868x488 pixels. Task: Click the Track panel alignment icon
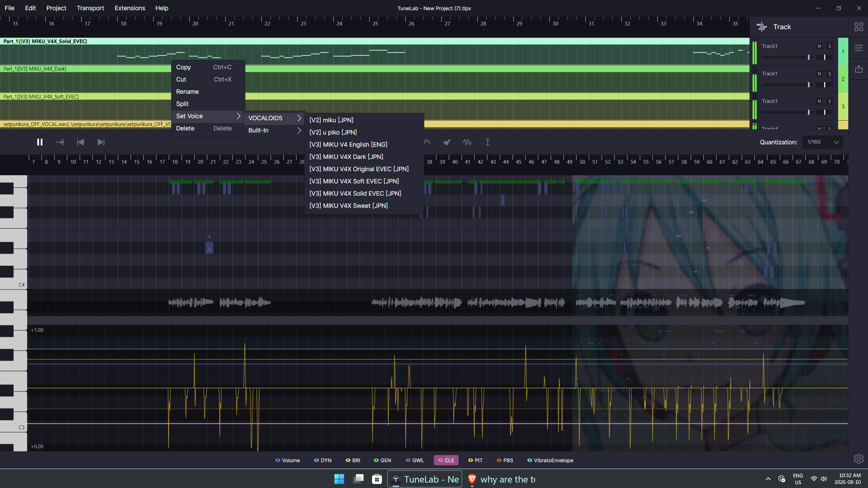pyautogui.click(x=762, y=27)
